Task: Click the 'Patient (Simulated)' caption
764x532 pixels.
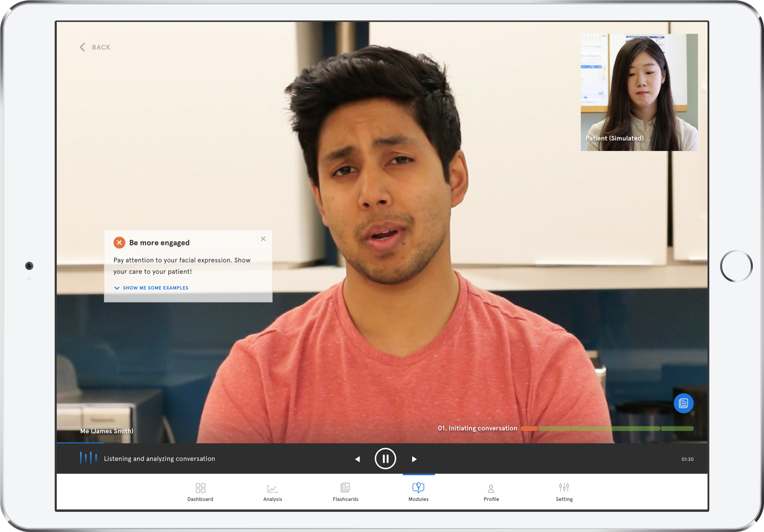Action: point(614,138)
